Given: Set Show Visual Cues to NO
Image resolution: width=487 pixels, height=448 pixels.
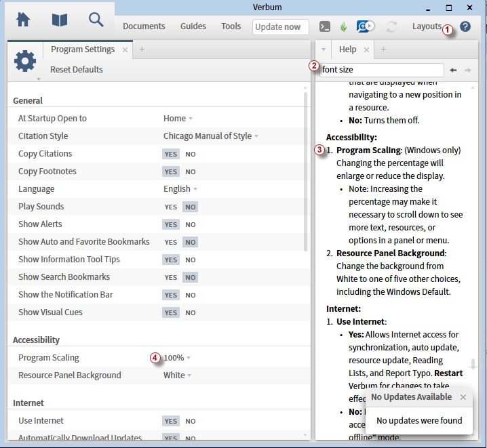Looking at the screenshot, I should coord(191,312).
